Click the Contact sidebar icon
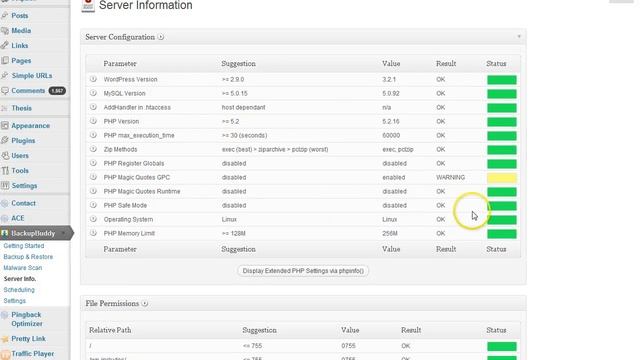 4,203
